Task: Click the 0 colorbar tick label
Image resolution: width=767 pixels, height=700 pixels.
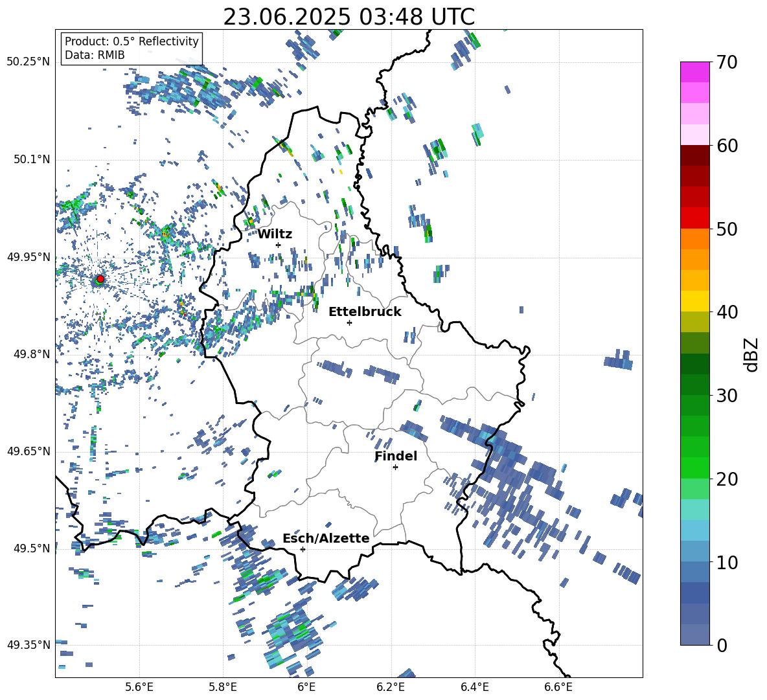Action: click(x=722, y=645)
